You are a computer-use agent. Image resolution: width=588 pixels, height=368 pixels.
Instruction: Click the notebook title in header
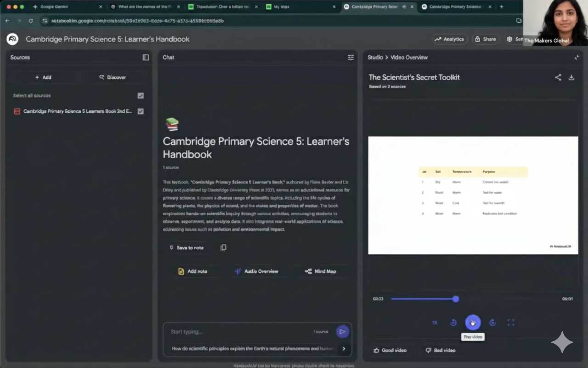107,39
